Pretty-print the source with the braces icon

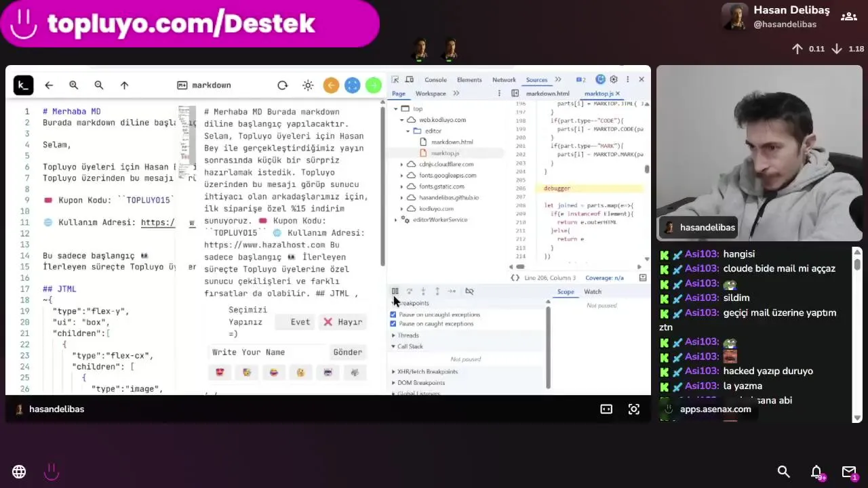(515, 278)
